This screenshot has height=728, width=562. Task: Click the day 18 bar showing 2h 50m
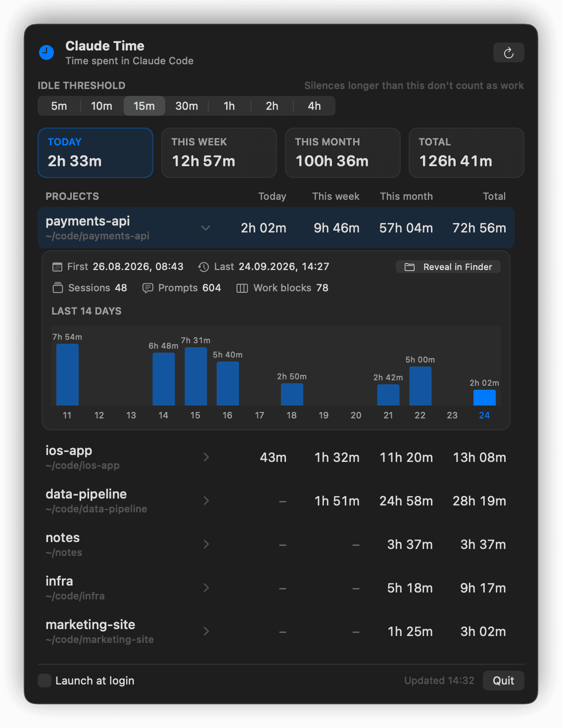(292, 395)
